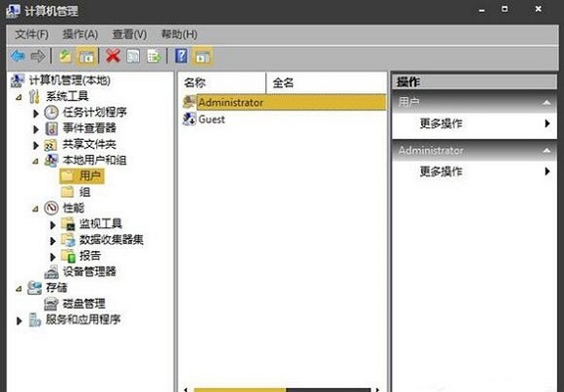
Task: Collapse the 本地用户和组 tree node
Action: coord(36,162)
